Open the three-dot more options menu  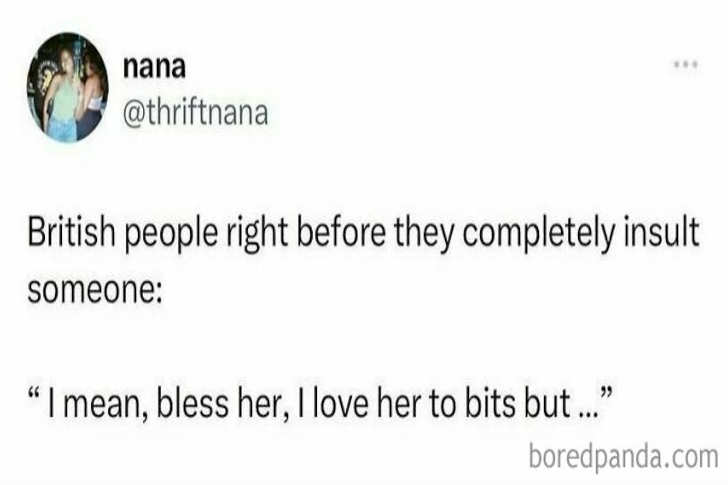[684, 64]
